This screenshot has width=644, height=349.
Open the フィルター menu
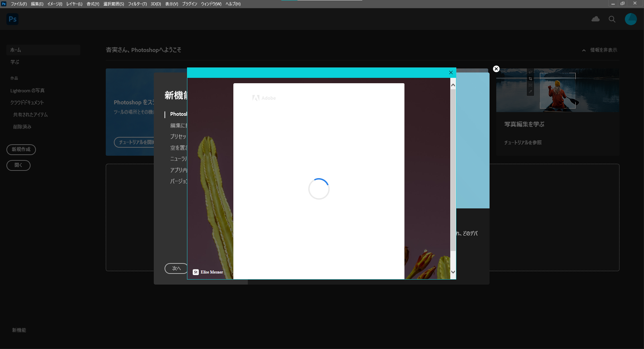[137, 4]
